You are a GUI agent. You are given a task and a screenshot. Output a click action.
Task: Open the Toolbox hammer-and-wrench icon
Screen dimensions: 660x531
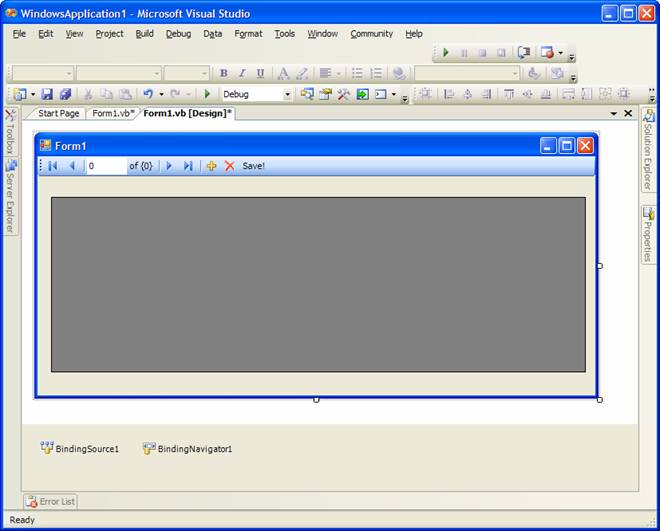(343, 94)
